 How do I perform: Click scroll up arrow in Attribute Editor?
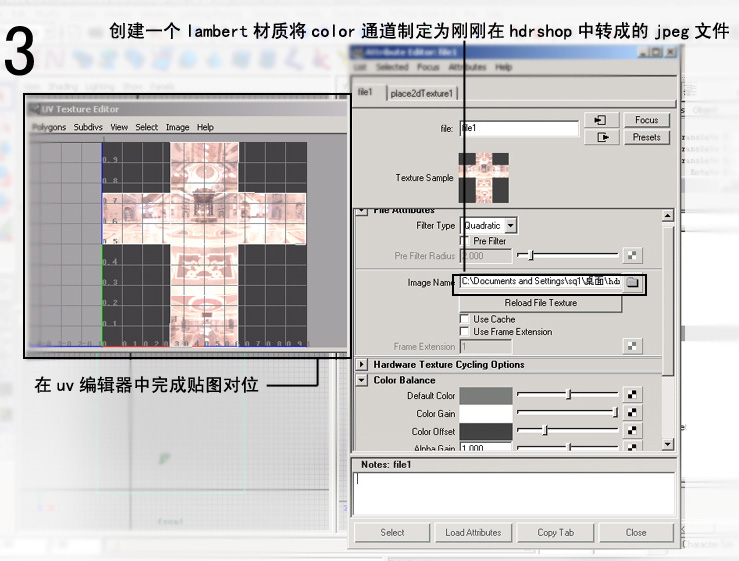point(667,216)
